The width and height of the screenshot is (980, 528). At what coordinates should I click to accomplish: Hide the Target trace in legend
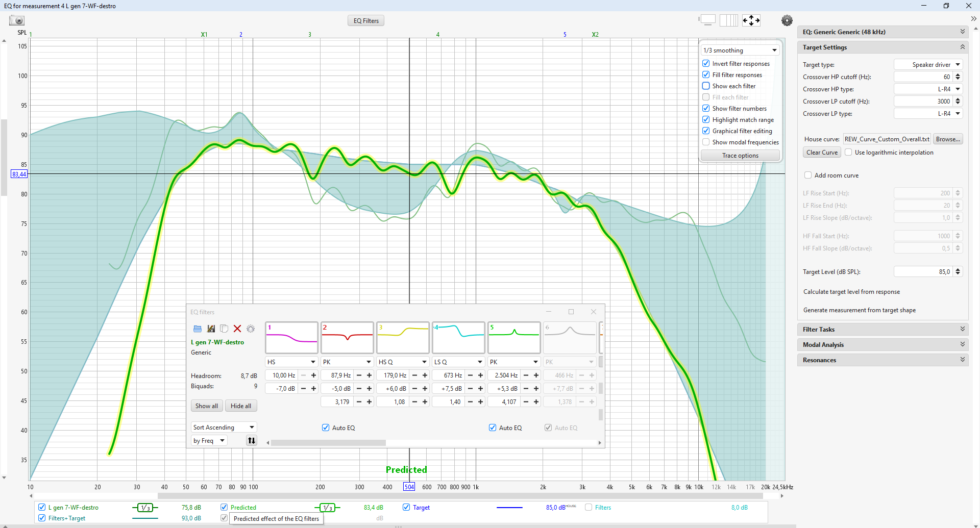[x=406, y=507]
